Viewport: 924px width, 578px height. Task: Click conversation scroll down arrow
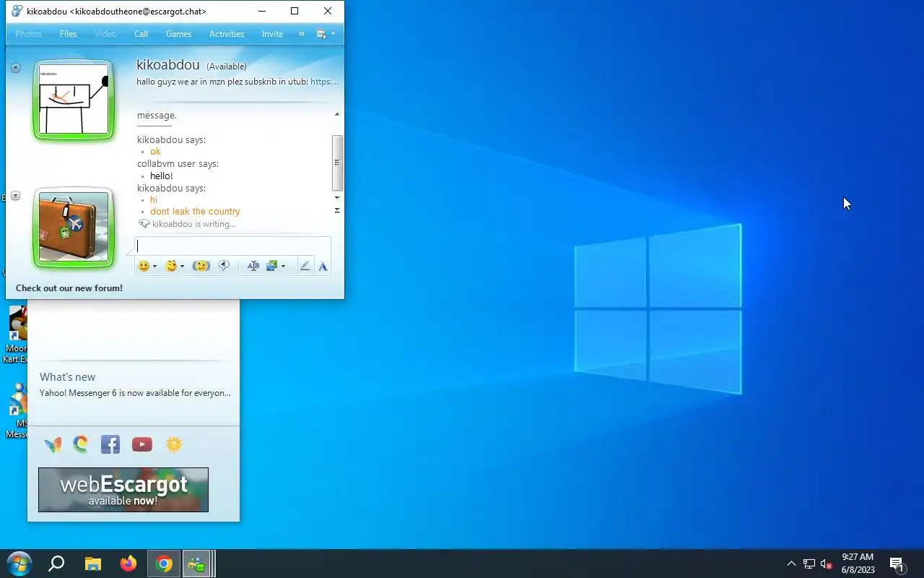point(336,198)
